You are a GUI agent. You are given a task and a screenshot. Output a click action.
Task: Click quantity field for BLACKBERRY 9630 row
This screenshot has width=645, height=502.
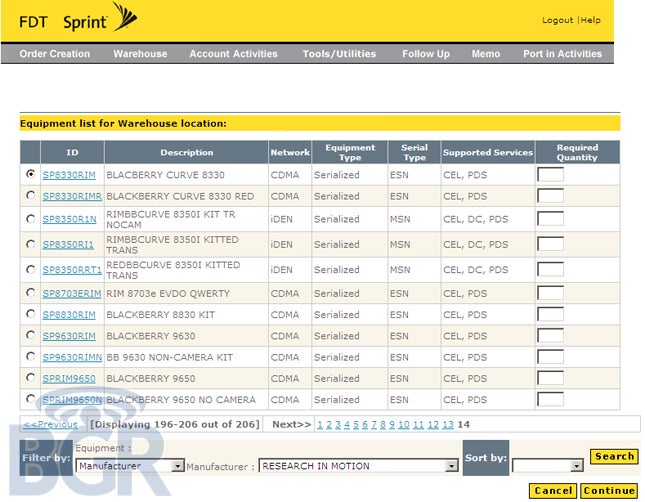pyautogui.click(x=550, y=336)
